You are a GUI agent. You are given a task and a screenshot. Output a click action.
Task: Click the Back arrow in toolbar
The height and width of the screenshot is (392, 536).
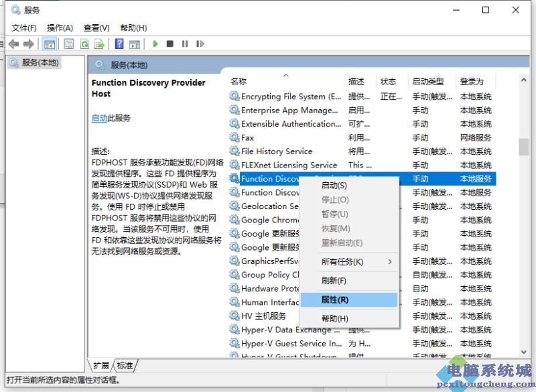pos(13,44)
